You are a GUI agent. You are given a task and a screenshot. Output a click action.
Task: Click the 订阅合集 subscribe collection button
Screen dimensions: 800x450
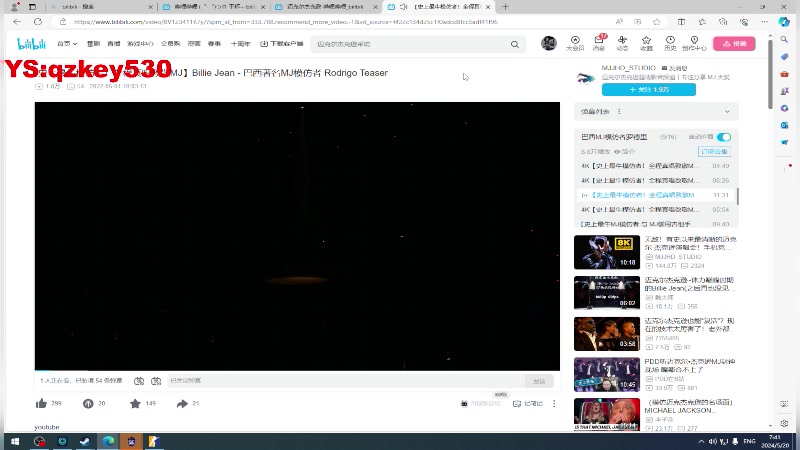(714, 152)
